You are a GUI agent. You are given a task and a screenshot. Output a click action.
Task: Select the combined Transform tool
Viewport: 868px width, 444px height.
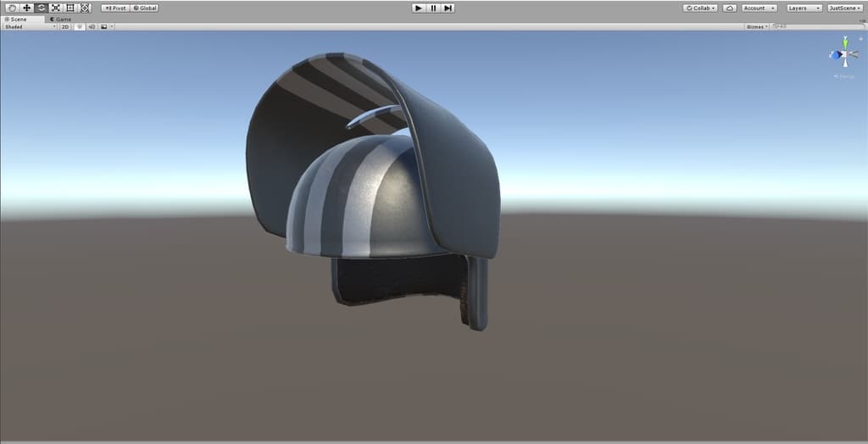click(x=84, y=8)
